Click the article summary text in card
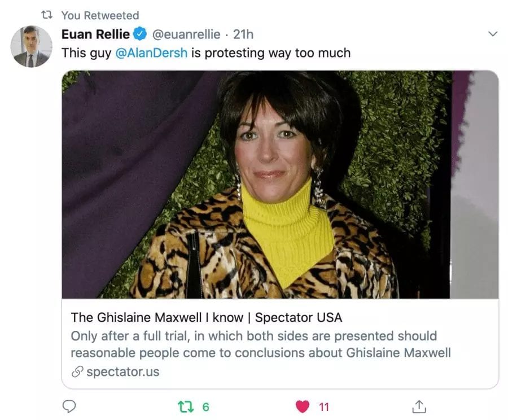508x420 pixels. (260, 344)
